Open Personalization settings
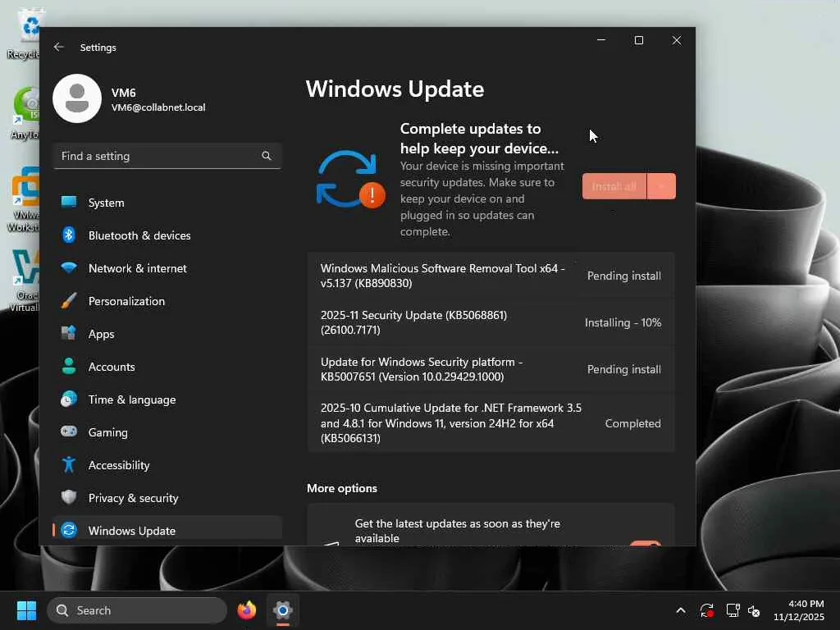This screenshot has height=630, width=840. click(167, 301)
